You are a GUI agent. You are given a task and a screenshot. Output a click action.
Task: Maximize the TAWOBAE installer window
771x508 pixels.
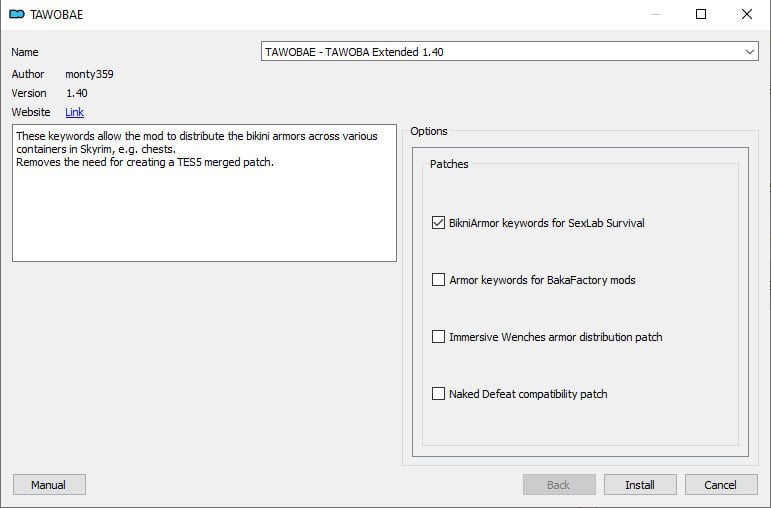tap(701, 14)
